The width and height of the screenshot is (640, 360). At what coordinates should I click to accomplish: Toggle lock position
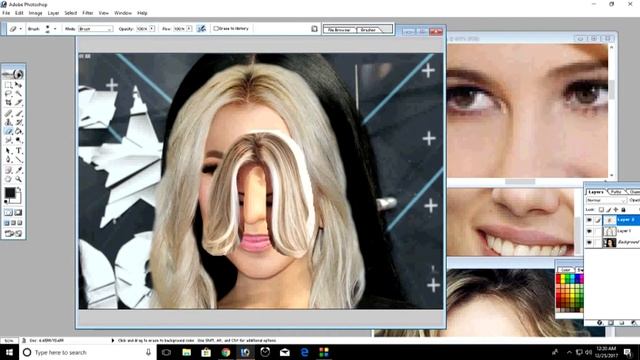[616, 210]
